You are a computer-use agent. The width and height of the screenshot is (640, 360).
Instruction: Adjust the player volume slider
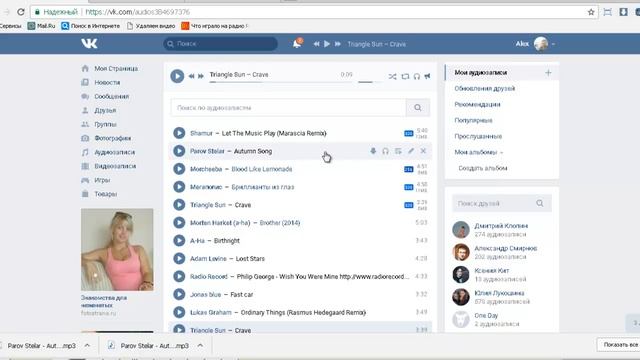click(x=369, y=82)
